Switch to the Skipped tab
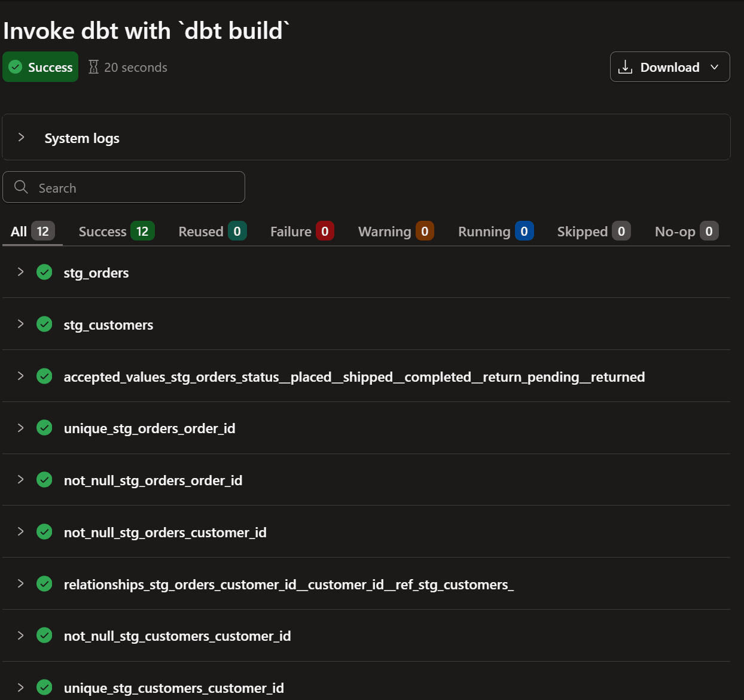The height and width of the screenshot is (700, 744). 594,232
